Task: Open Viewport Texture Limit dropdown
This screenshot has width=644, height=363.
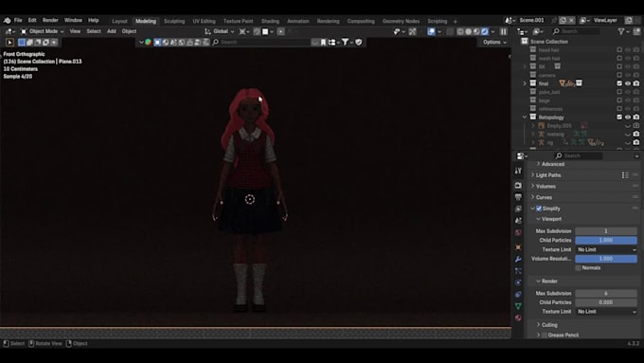Action: click(606, 249)
